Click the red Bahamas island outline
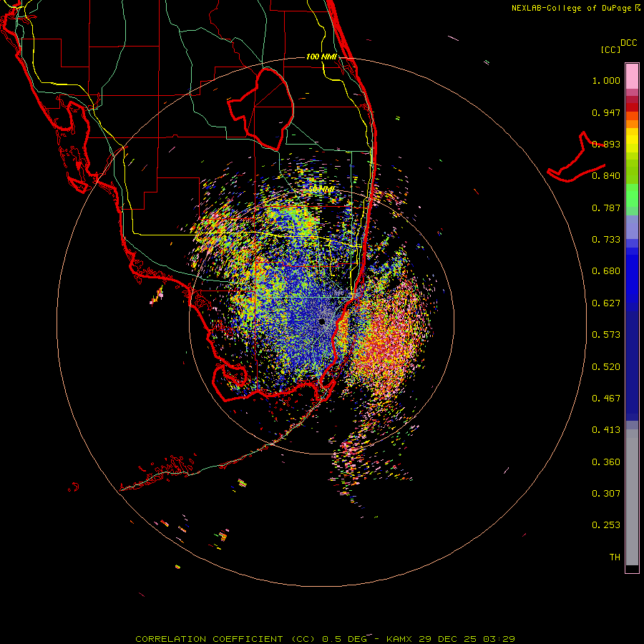Image resolution: width=644 pixels, height=644 pixels. 576,158
